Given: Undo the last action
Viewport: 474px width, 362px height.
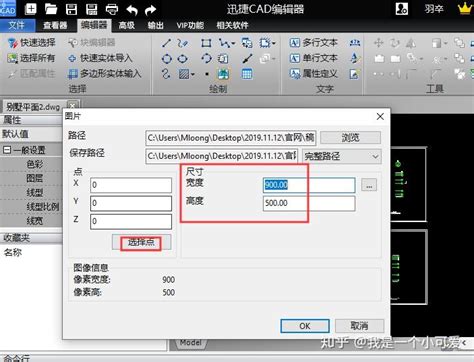Looking at the screenshot, I should (x=132, y=10).
